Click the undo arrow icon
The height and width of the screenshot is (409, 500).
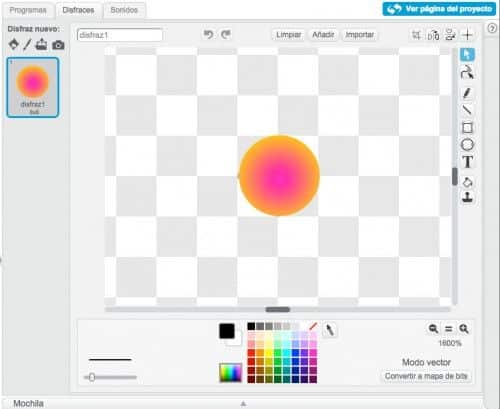(x=208, y=34)
